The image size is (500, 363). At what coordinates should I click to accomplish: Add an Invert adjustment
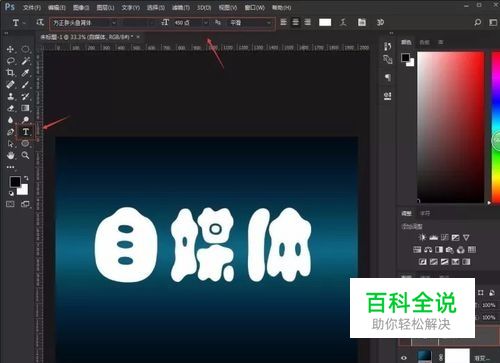click(423, 262)
